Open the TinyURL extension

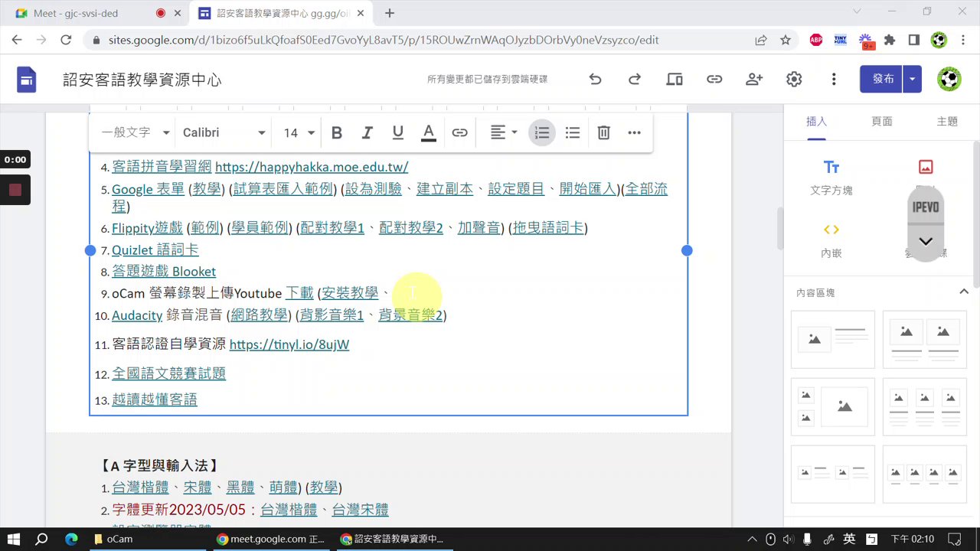click(x=841, y=41)
